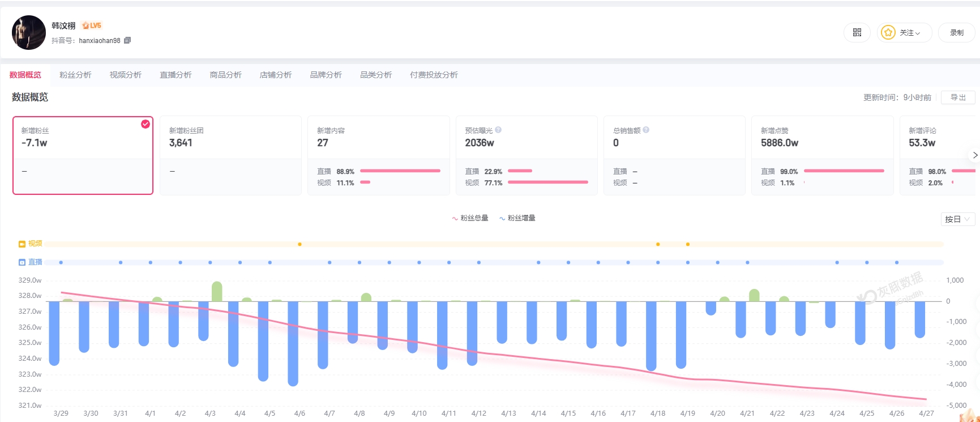Click the star icon on 关注
The width and height of the screenshot is (980, 422).
888,33
